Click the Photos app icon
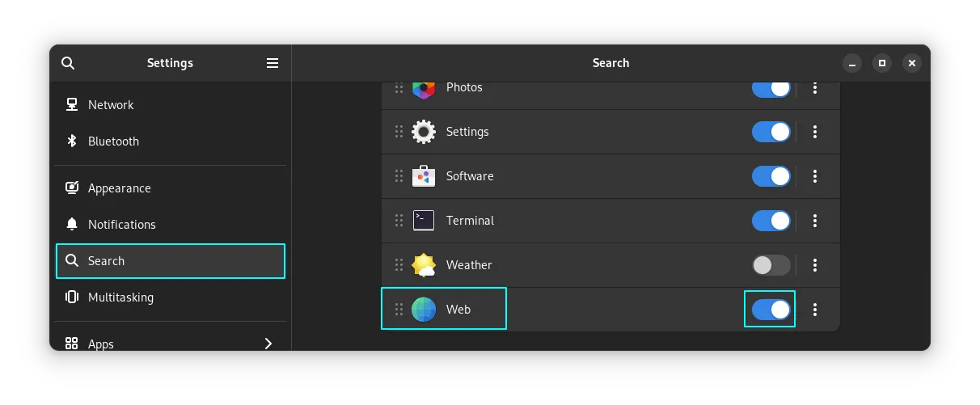 point(424,89)
